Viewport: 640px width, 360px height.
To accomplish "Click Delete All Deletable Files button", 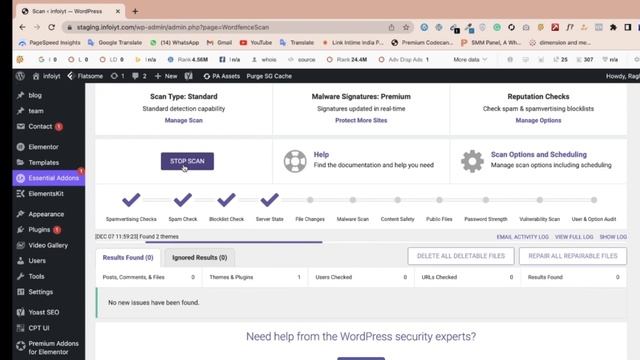I will tap(461, 256).
